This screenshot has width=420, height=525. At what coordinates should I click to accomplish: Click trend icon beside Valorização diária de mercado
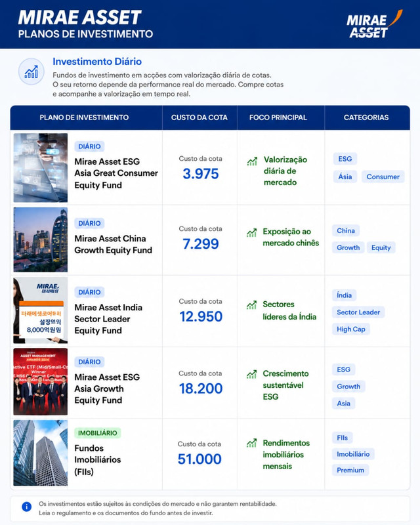252,161
